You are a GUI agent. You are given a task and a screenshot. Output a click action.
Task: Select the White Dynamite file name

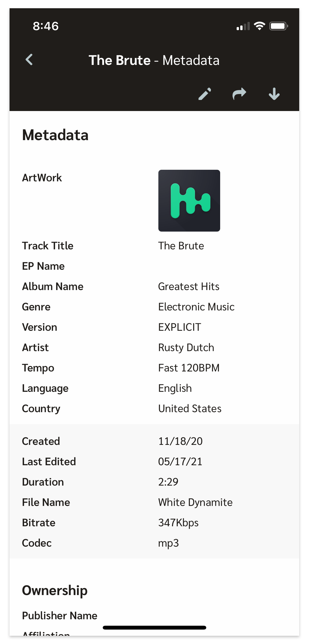pyautogui.click(x=195, y=502)
